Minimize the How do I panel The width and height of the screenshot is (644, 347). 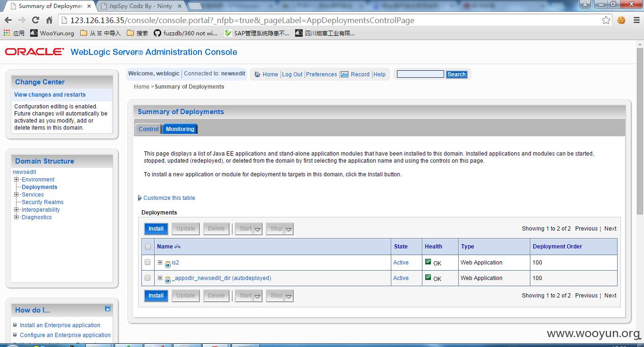click(x=107, y=309)
